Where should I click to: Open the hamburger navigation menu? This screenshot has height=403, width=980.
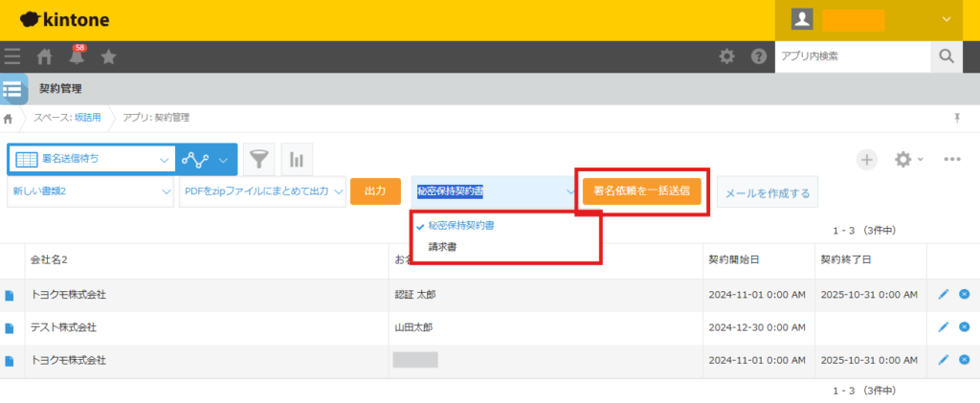(11, 56)
